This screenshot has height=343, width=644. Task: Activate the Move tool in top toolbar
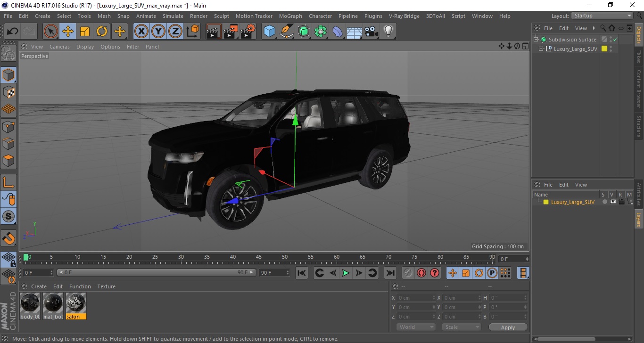click(68, 32)
